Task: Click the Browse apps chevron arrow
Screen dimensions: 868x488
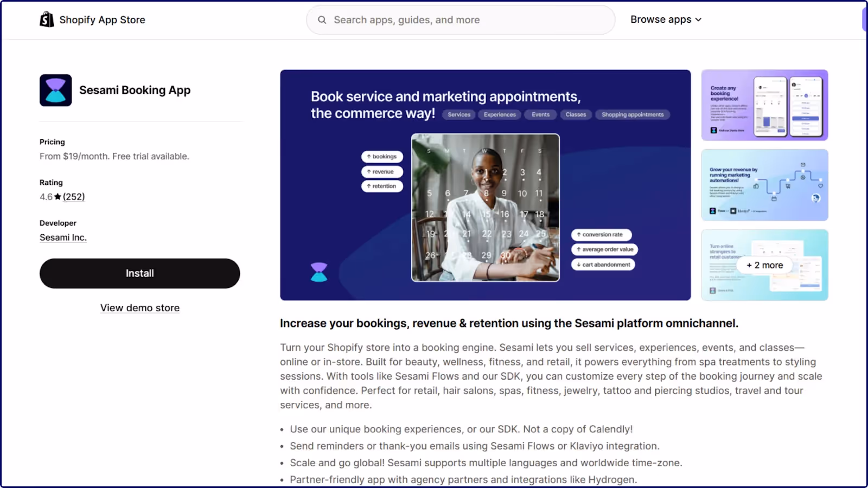Action: point(698,20)
